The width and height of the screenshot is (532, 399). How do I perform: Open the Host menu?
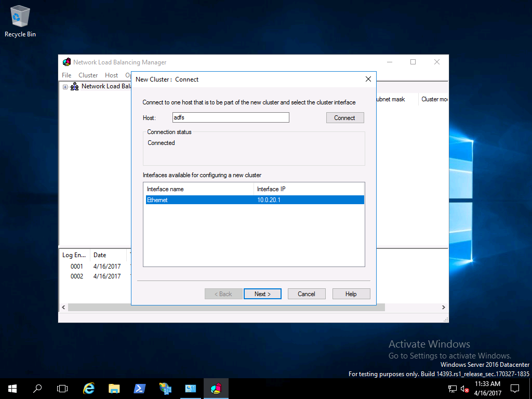[x=111, y=75]
